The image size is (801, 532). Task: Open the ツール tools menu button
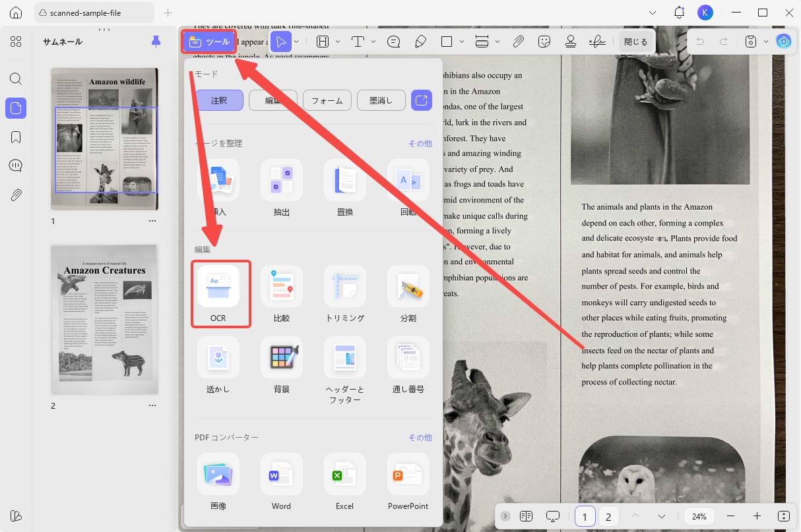[209, 42]
